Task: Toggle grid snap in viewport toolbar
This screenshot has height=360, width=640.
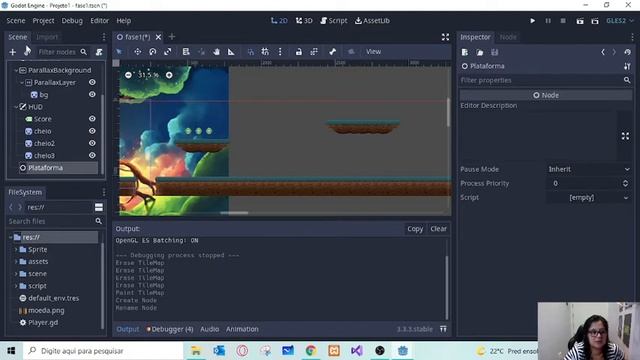Action: coord(265,51)
